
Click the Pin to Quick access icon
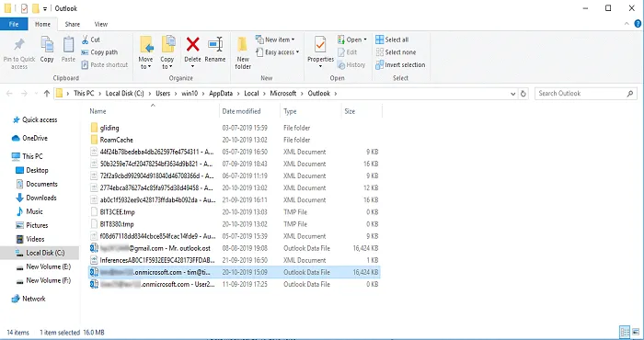(19, 44)
